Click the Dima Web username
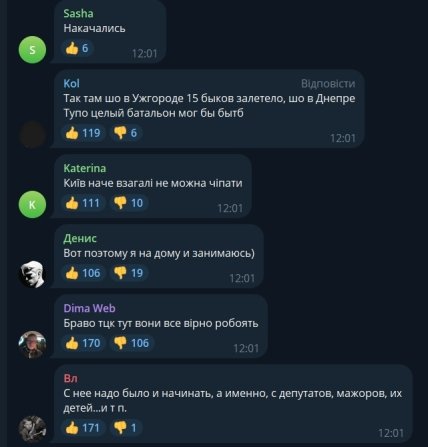Screen dimensions: 428x447 tap(90, 308)
